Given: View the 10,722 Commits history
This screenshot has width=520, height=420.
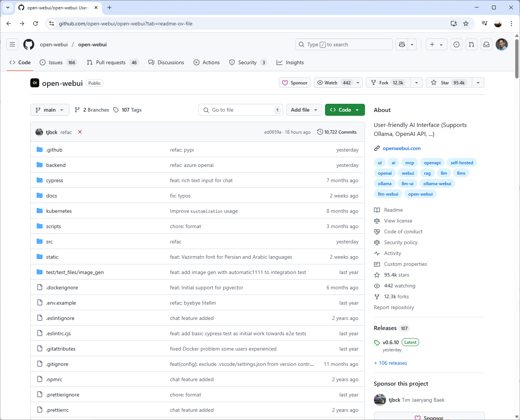Looking at the screenshot, I should (x=337, y=132).
